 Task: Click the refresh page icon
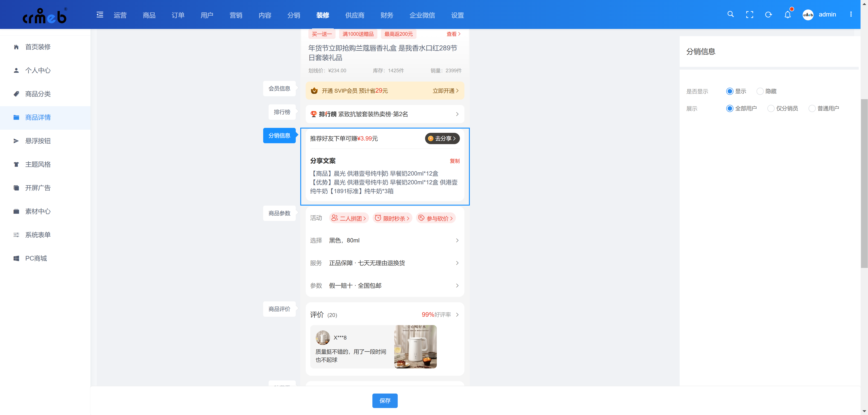pos(768,14)
